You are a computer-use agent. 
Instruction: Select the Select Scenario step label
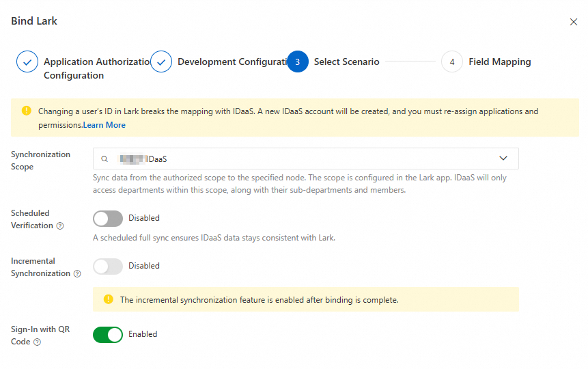346,61
